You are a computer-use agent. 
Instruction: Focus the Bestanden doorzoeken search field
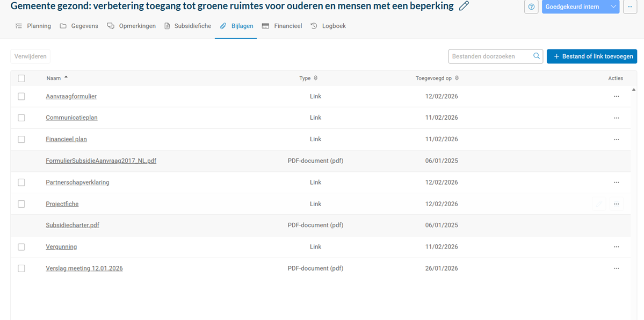(x=490, y=56)
